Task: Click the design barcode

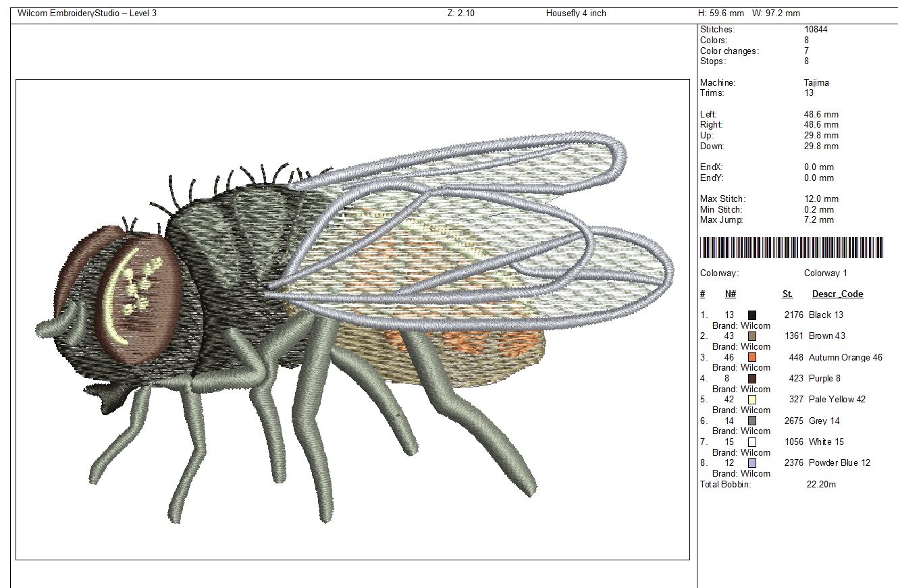Action: tap(791, 247)
